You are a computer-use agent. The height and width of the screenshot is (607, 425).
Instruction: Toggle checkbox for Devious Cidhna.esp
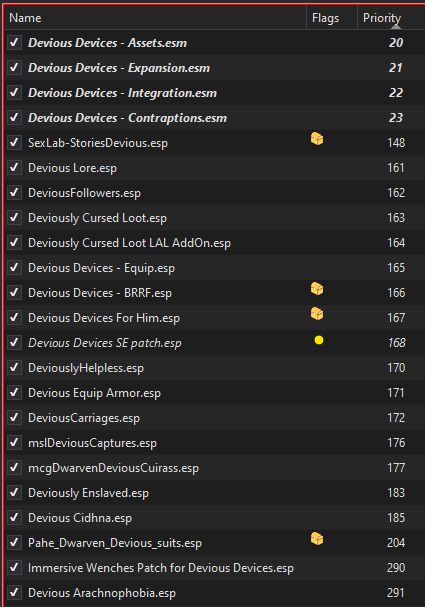click(14, 518)
